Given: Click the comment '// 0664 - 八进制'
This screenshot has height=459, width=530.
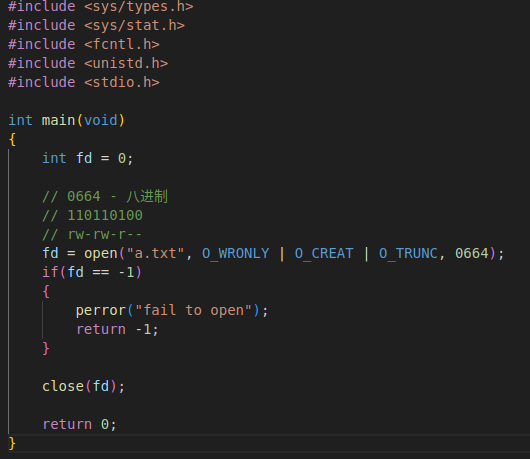Looking at the screenshot, I should [105, 196].
